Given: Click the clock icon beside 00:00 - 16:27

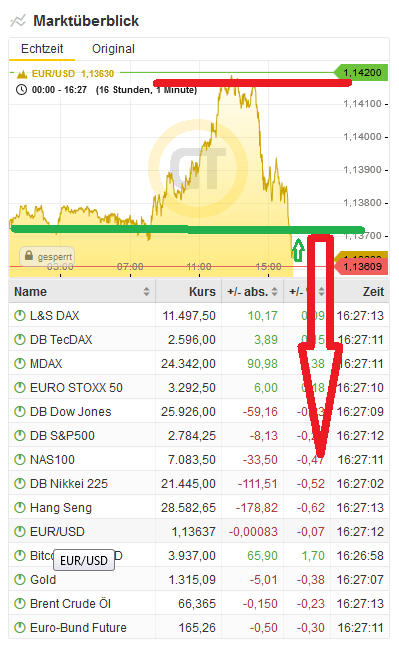Looking at the screenshot, I should 21,89.
